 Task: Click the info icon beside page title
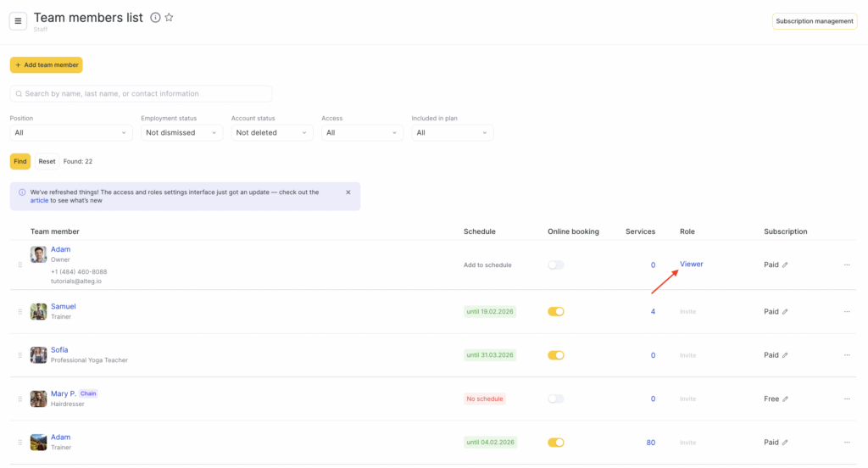click(x=155, y=18)
